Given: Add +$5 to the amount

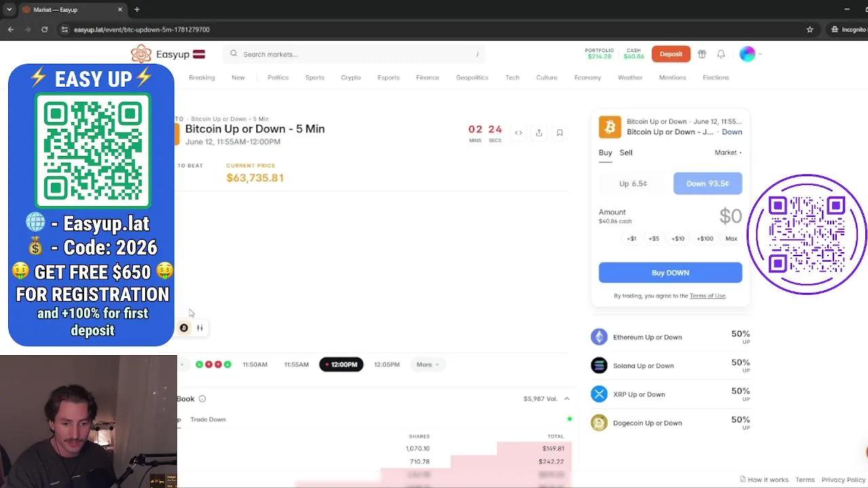Looking at the screenshot, I should click(x=654, y=239).
